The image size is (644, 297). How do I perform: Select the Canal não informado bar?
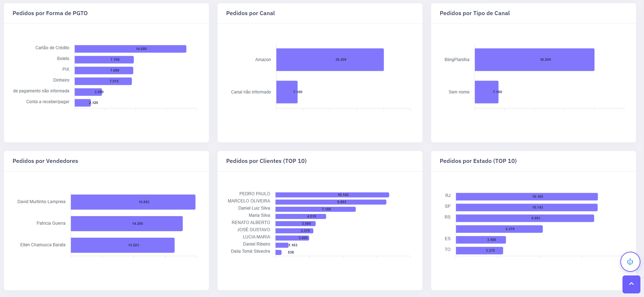coord(286,92)
